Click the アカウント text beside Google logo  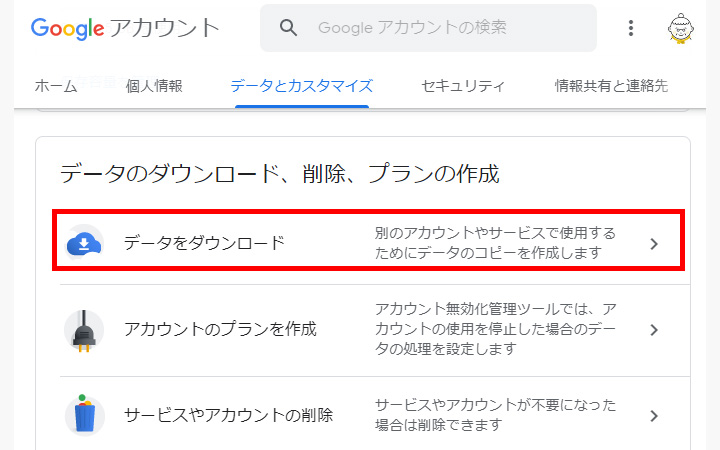[164, 28]
